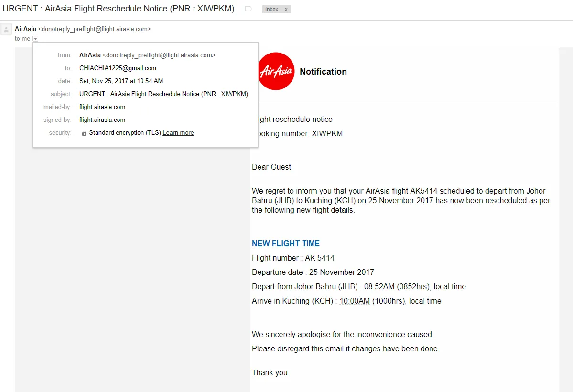
Task: Open the Inbox label
Action: click(271, 10)
